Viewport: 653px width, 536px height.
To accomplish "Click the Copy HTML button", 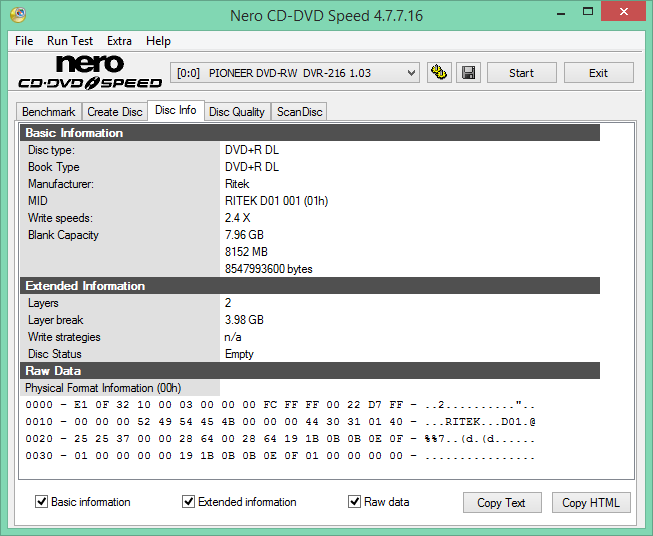I will pos(591,503).
